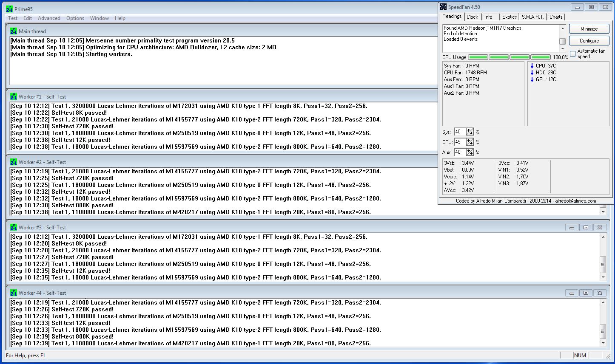Image resolution: width=615 pixels, height=364 pixels.
Task: Click the SpeedFan log scrollbar down arrow
Action: [562, 48]
